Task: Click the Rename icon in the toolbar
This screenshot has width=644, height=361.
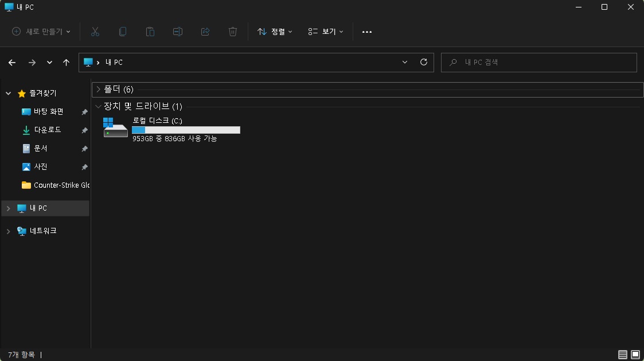Action: coord(177,32)
